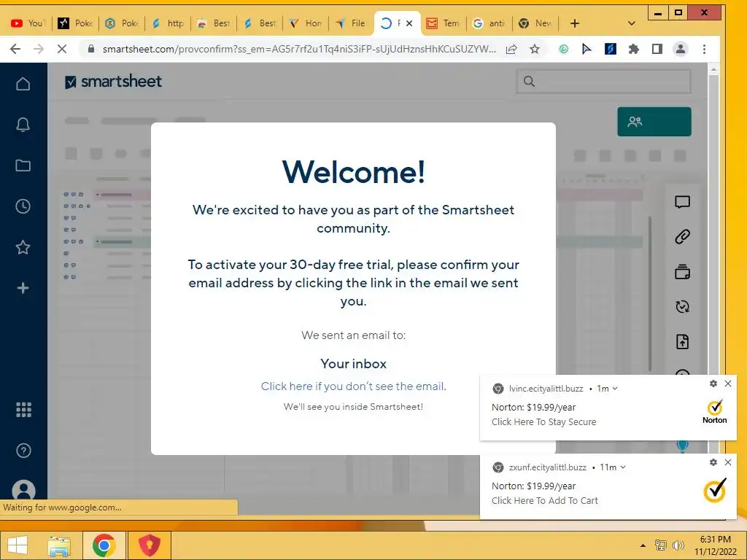
Task: Click the network icon in system tray
Action: (660, 545)
